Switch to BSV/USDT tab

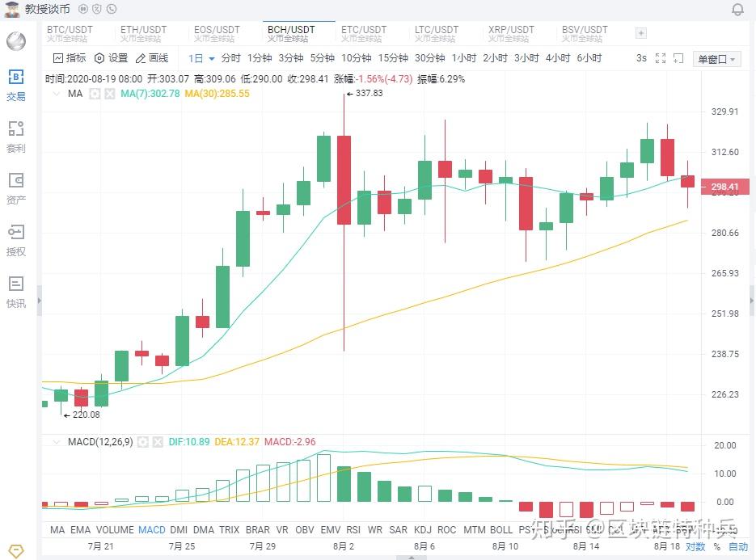pos(585,34)
